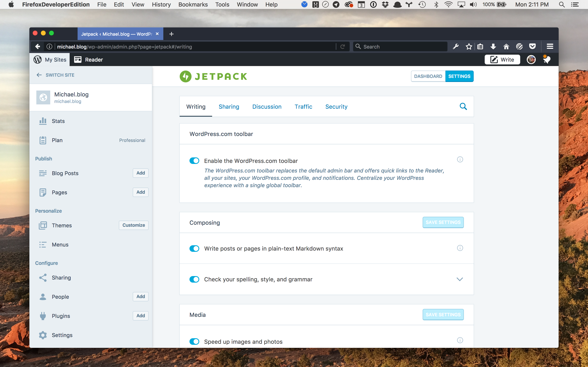Screen dimensions: 588x367
Task: Select the Menus item in the sidebar
Action: pos(60,245)
